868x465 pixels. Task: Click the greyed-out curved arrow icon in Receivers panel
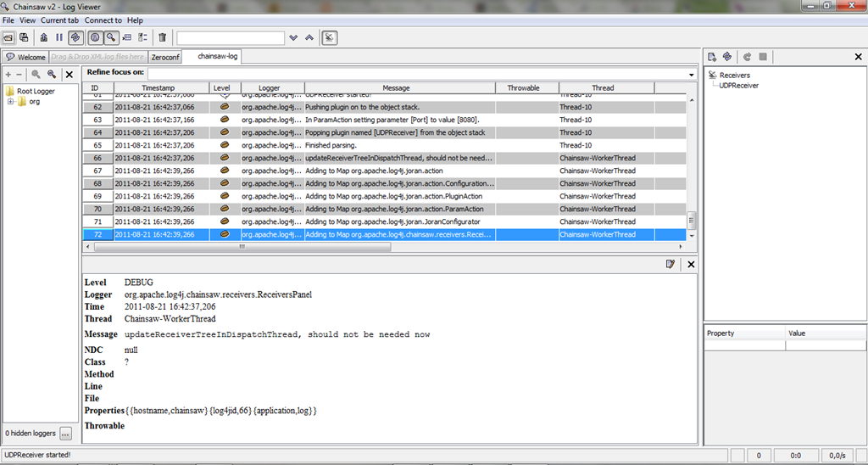[x=748, y=57]
